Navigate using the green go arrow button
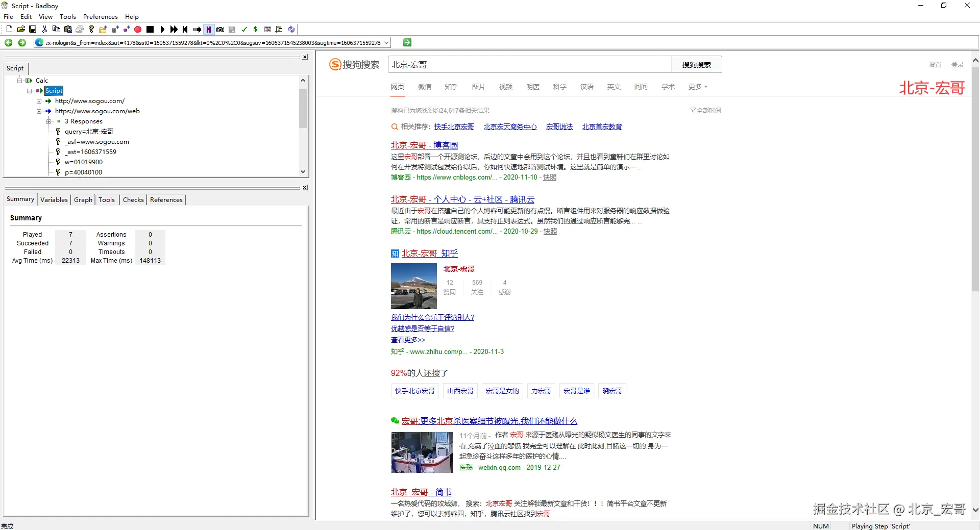Viewport: 980px width, 530px height. click(x=407, y=43)
